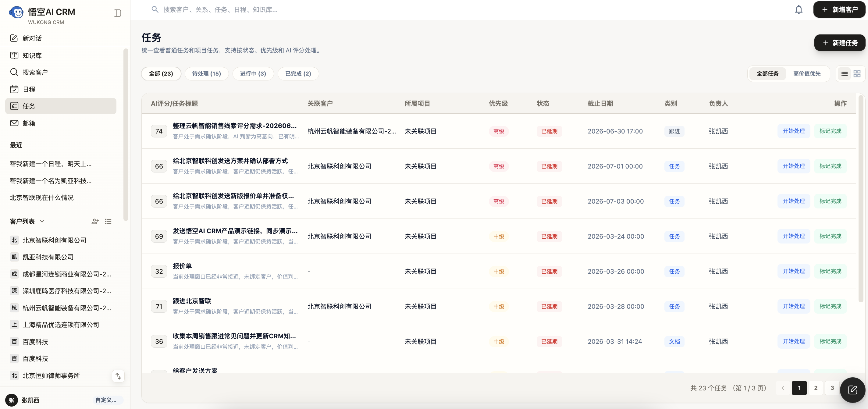The height and width of the screenshot is (409, 868).
Task: Click 标记完成 for 跟进北京智联 task
Action: tap(830, 306)
